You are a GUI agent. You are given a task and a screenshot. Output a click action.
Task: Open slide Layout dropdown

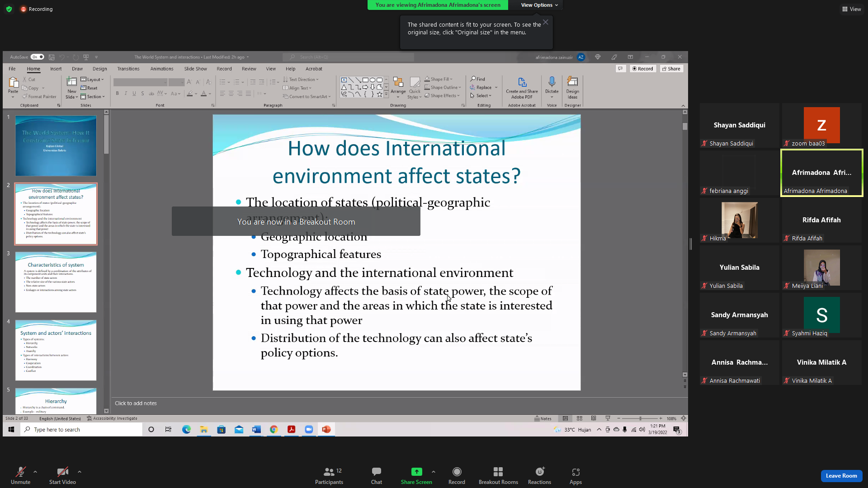click(92, 80)
